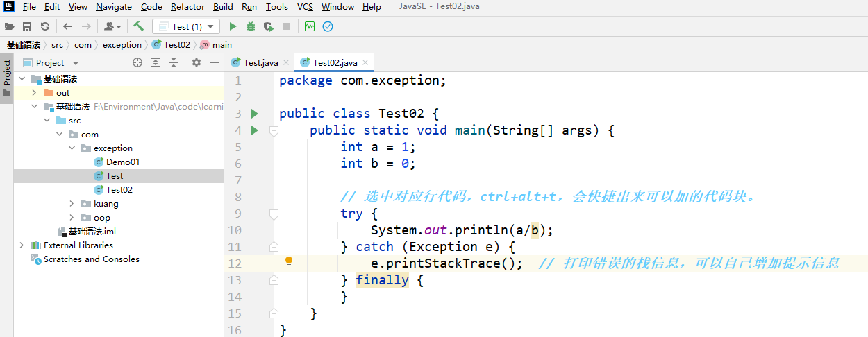Select Scratches and Consoles item
Screen dimensions: 868x337
pos(85,259)
